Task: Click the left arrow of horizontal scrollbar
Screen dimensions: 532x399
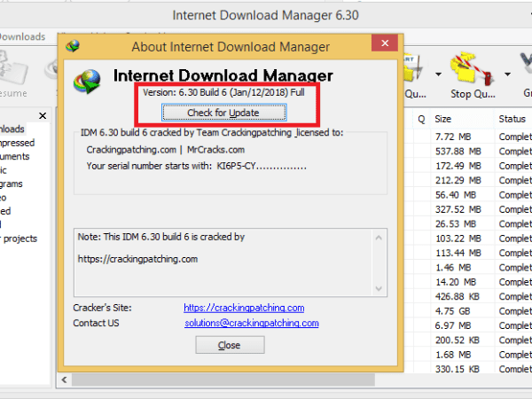Action: click(64, 379)
